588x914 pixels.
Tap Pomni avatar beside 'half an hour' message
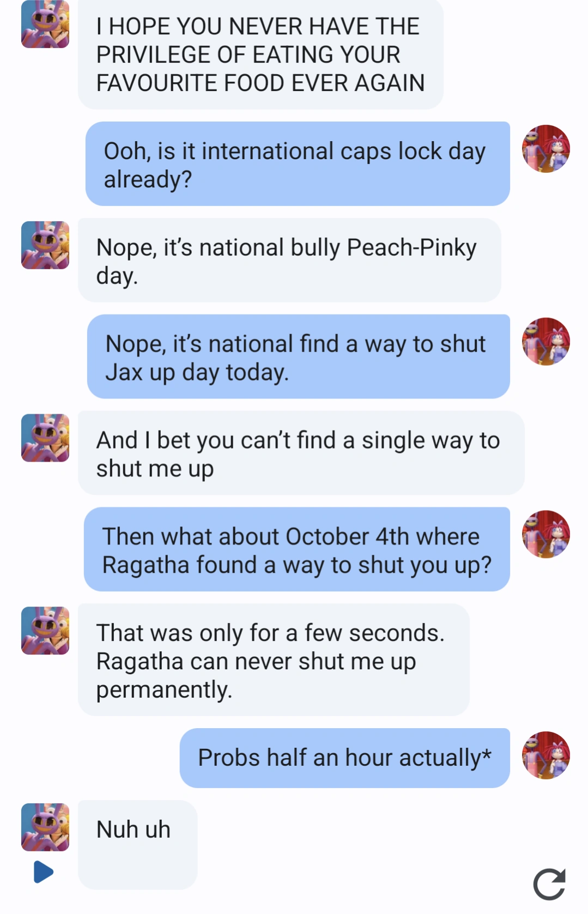click(545, 755)
